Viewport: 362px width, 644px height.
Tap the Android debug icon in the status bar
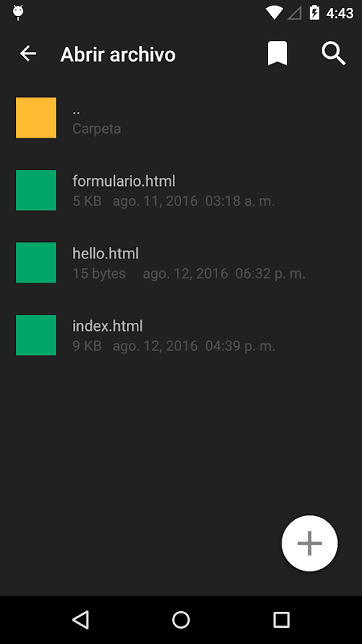click(x=18, y=13)
